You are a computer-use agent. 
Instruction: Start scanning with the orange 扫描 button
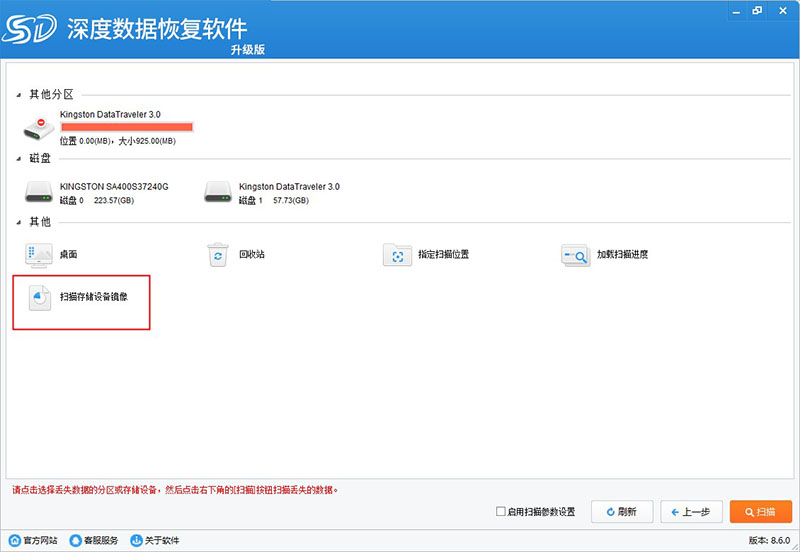(761, 512)
